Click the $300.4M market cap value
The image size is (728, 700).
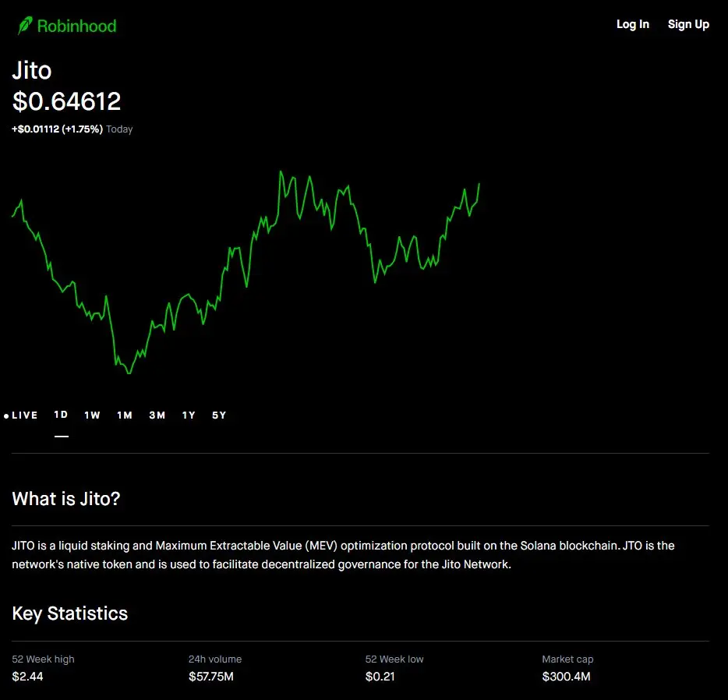(566, 677)
